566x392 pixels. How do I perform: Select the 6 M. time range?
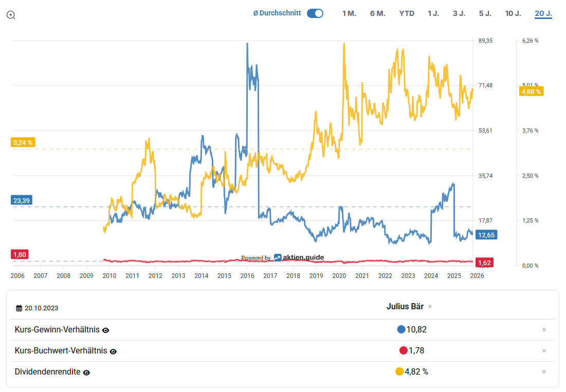pos(377,13)
